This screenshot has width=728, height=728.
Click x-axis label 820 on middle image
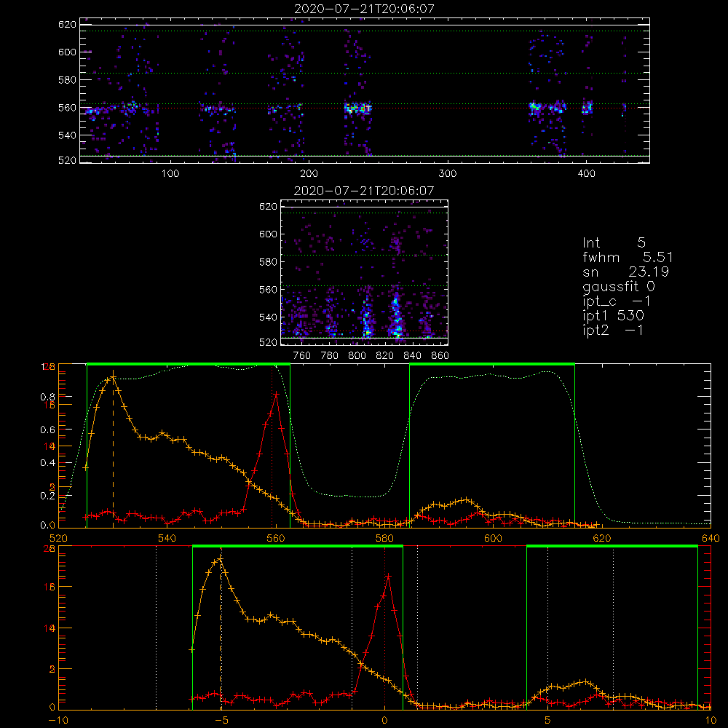pos(385,356)
